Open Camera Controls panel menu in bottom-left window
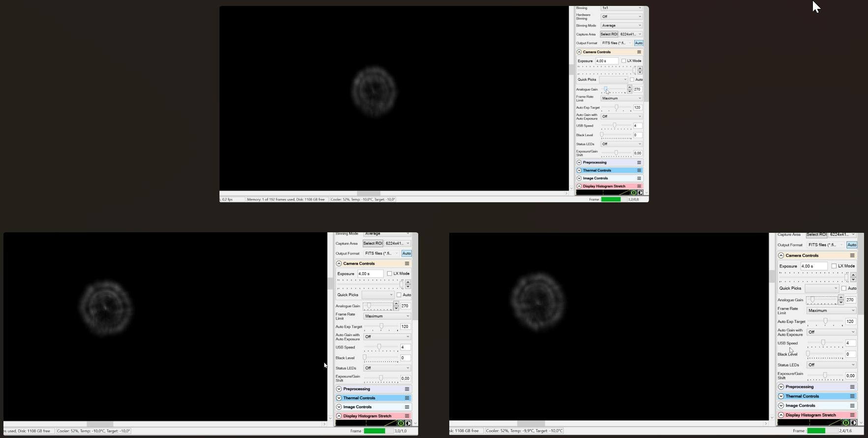 click(x=407, y=264)
